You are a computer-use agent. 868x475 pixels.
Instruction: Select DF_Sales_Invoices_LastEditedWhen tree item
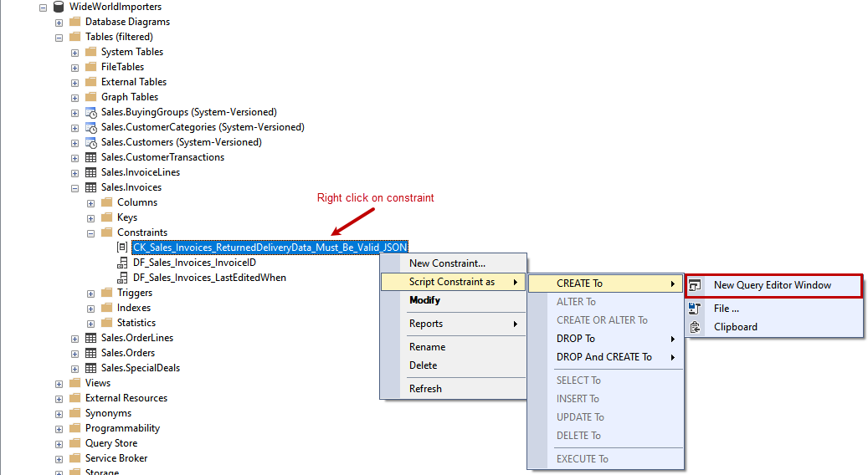(209, 278)
